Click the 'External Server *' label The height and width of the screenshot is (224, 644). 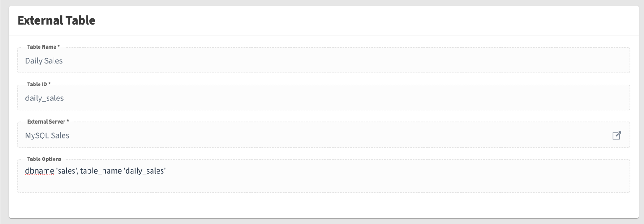[x=48, y=122]
